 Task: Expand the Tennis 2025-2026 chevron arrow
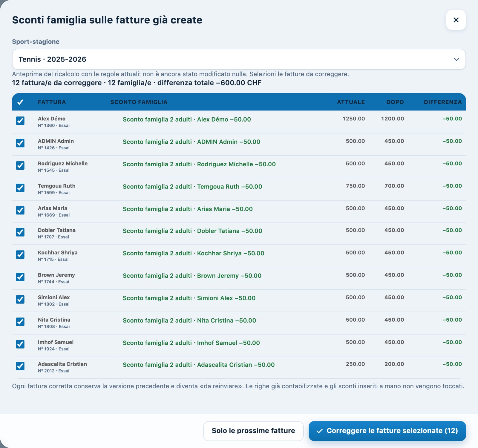pos(456,59)
